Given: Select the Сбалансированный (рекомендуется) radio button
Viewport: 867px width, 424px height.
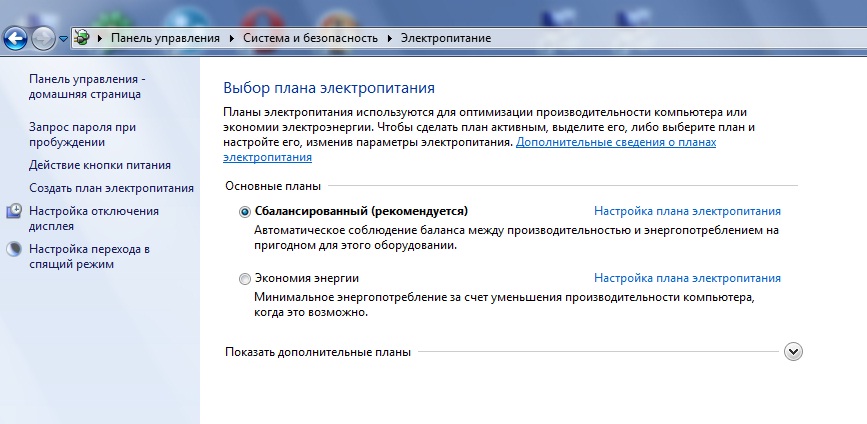Looking at the screenshot, I should tap(245, 212).
